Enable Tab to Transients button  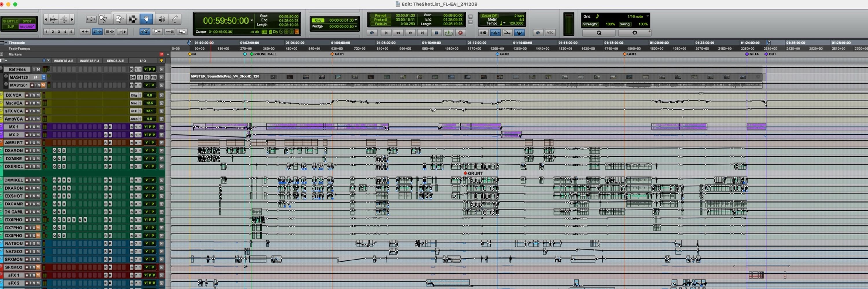coord(84,32)
